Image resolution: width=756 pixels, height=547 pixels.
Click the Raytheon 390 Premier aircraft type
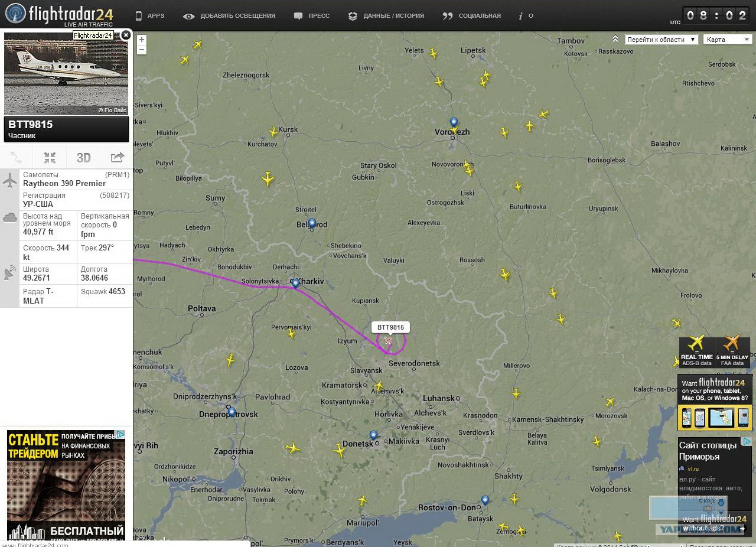tap(64, 184)
